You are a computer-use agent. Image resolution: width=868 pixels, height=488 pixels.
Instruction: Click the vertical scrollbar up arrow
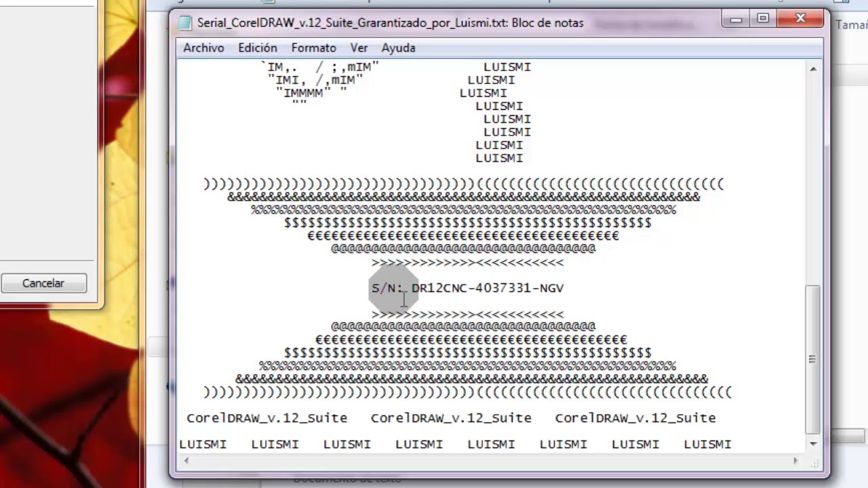812,68
